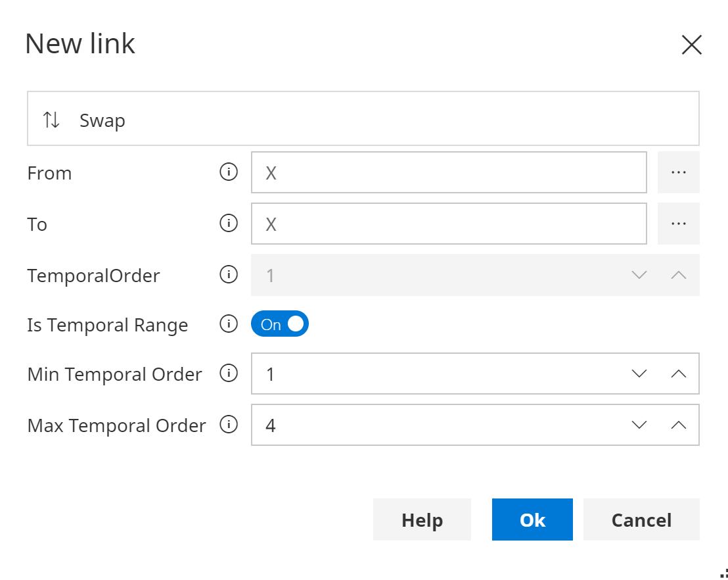Click the Swap arrows icon
Screen dimensions: 728x580
point(51,120)
